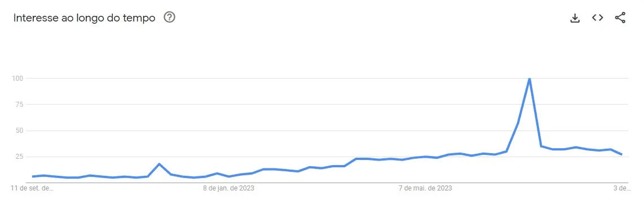
Task: Click the 25 value on the y-axis
Action: point(20,157)
